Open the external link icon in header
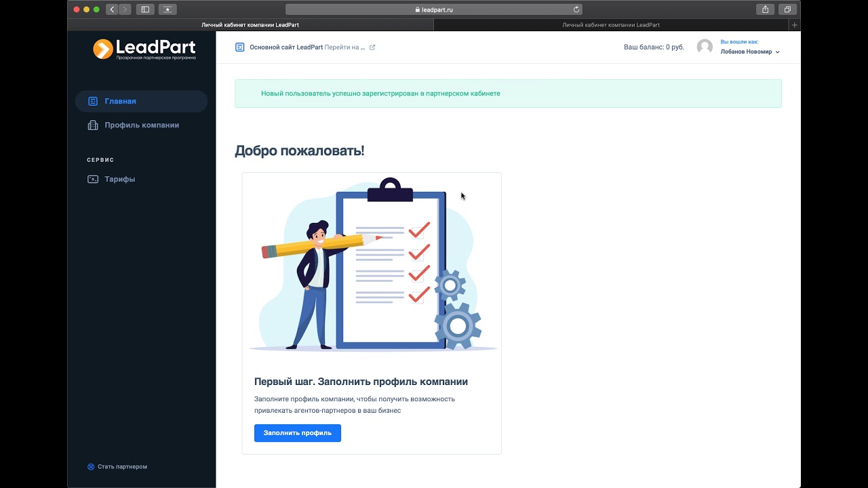Image resolution: width=868 pixels, height=488 pixels. click(x=372, y=47)
